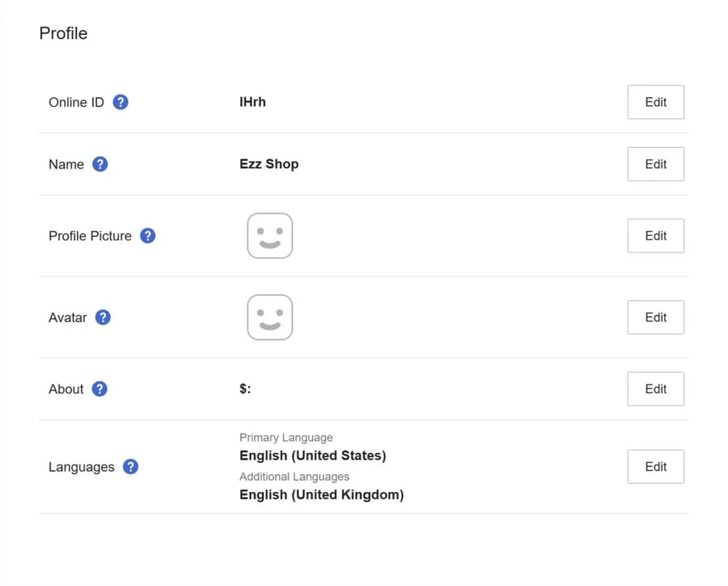
Task: Click the avatar smiley image
Action: pos(269,317)
